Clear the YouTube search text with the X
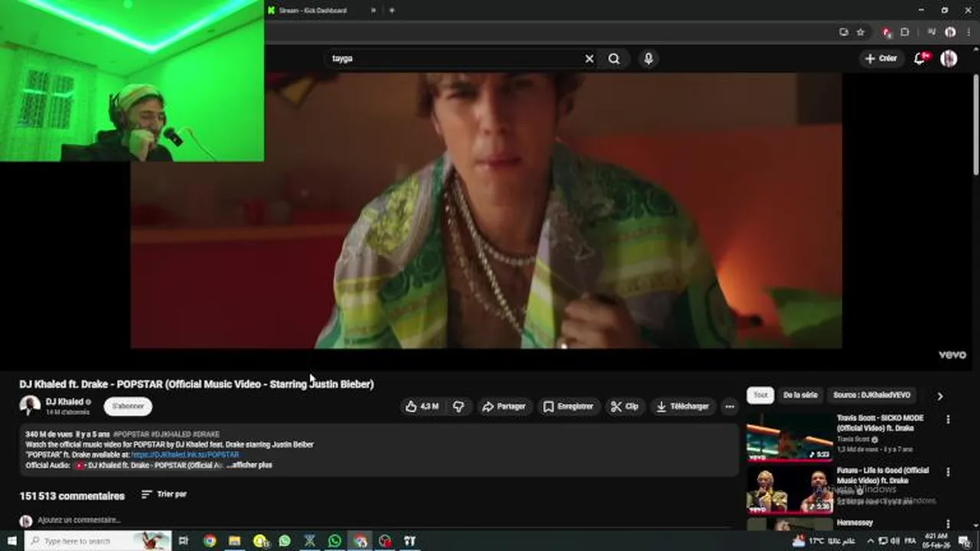This screenshot has width=980, height=551. click(590, 59)
